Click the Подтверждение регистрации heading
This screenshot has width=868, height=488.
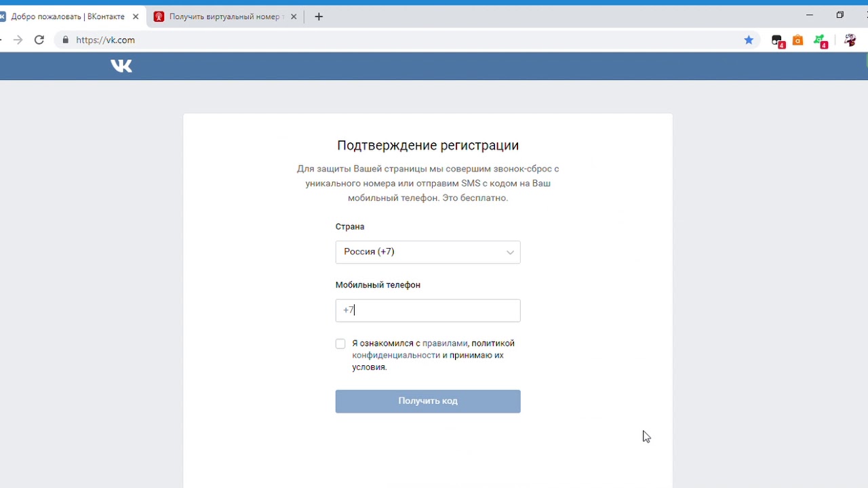pos(428,145)
